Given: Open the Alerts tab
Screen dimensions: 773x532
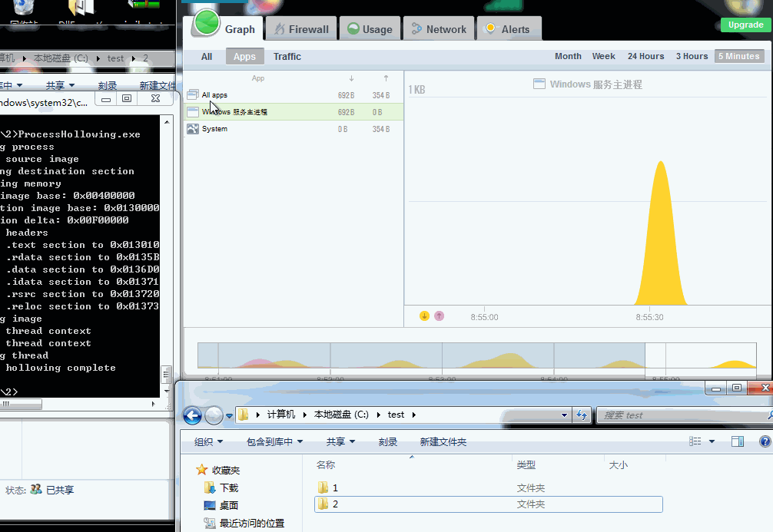Looking at the screenshot, I should tap(509, 29).
